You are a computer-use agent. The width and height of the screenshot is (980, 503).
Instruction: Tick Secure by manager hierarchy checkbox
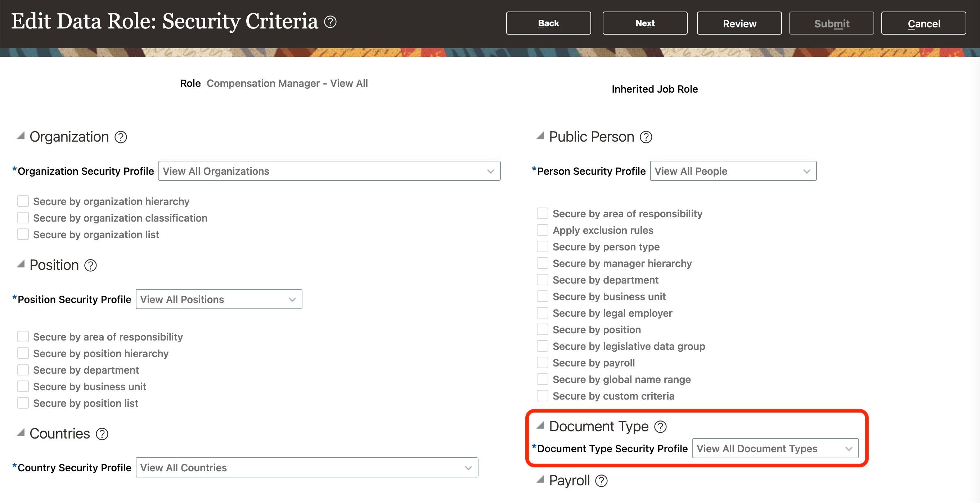pos(543,263)
